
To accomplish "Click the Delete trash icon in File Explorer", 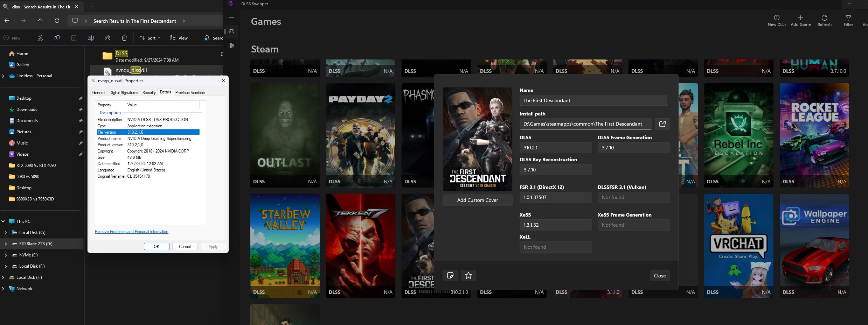I will [124, 38].
